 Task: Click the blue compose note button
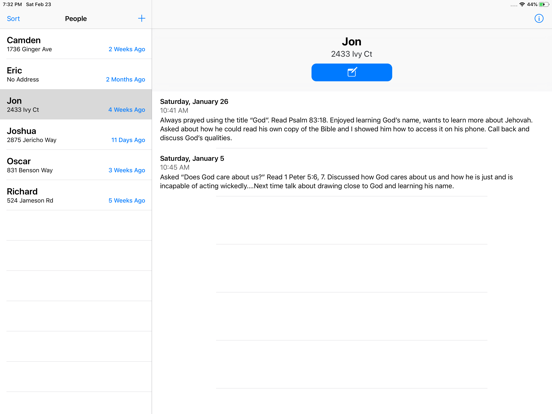click(x=351, y=72)
